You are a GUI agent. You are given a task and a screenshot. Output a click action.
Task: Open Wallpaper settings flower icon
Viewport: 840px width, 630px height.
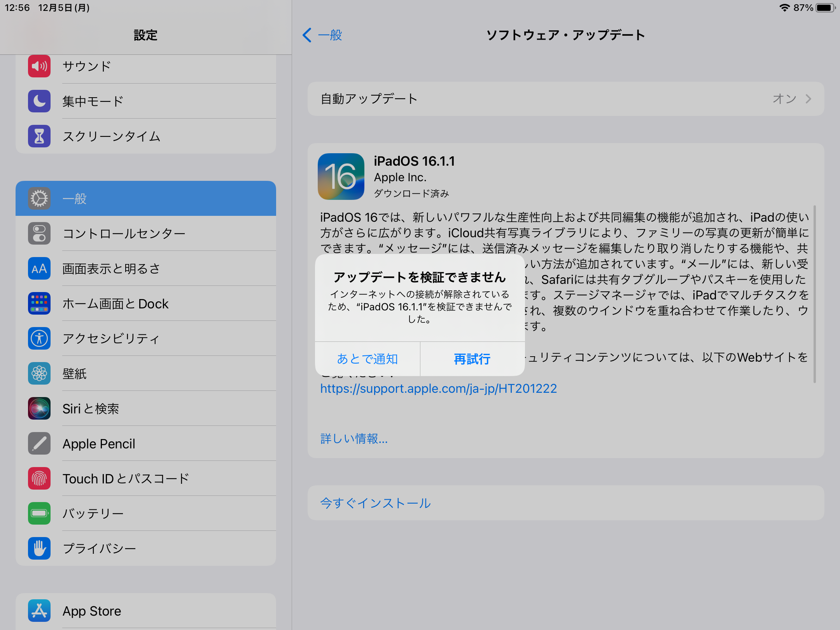(x=39, y=373)
